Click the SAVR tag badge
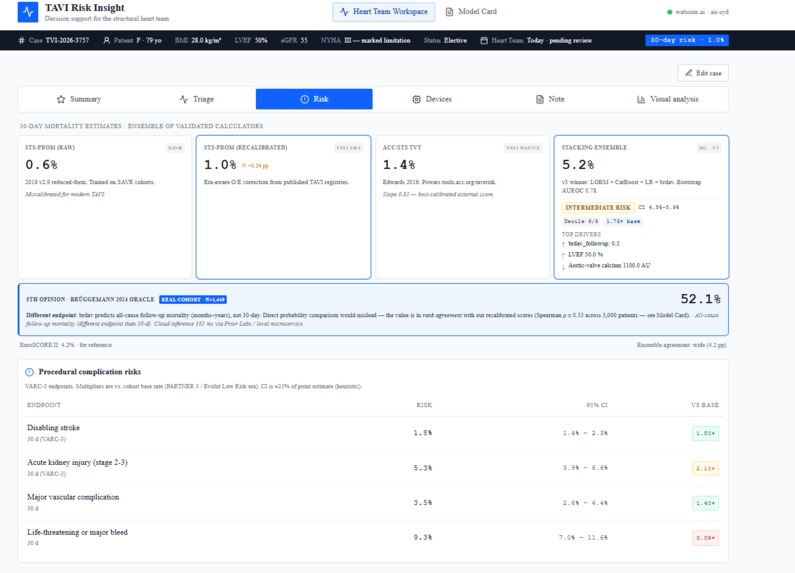This screenshot has width=795, height=573. [175, 148]
